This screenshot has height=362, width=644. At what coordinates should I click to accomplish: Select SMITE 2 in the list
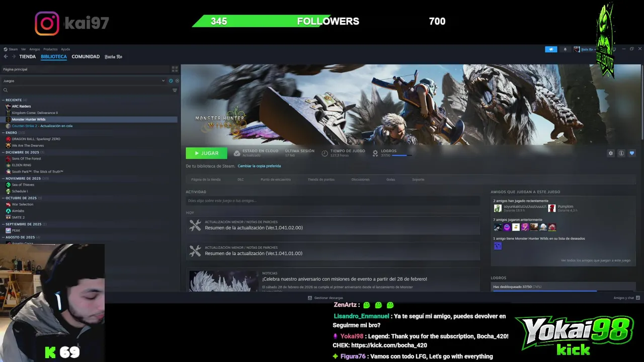pyautogui.click(x=18, y=218)
